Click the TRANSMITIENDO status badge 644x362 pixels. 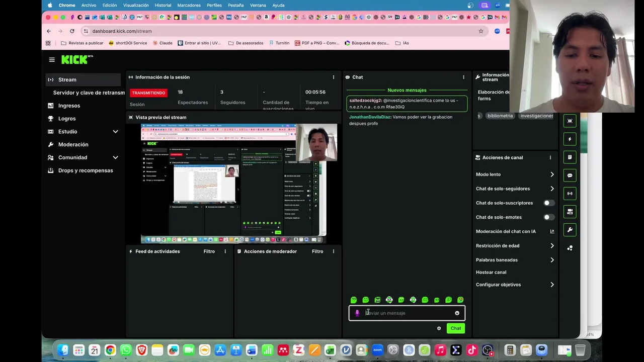(x=148, y=93)
